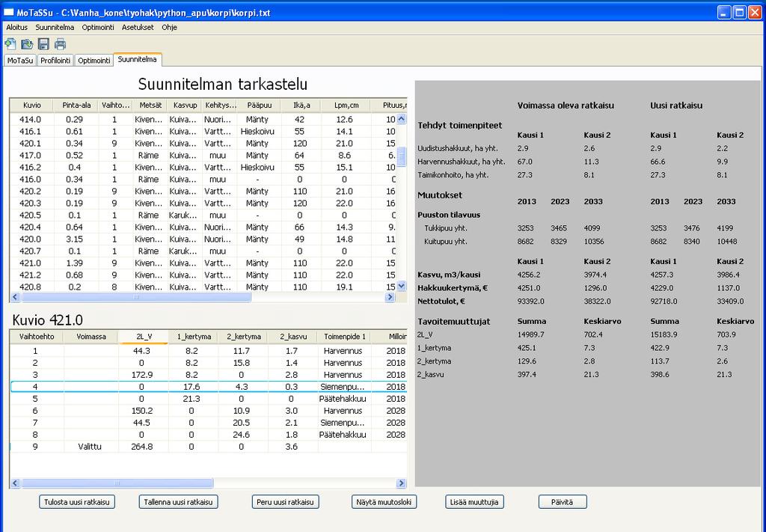Click the floppy disk save icon
The width and height of the screenshot is (766, 532).
(43, 44)
